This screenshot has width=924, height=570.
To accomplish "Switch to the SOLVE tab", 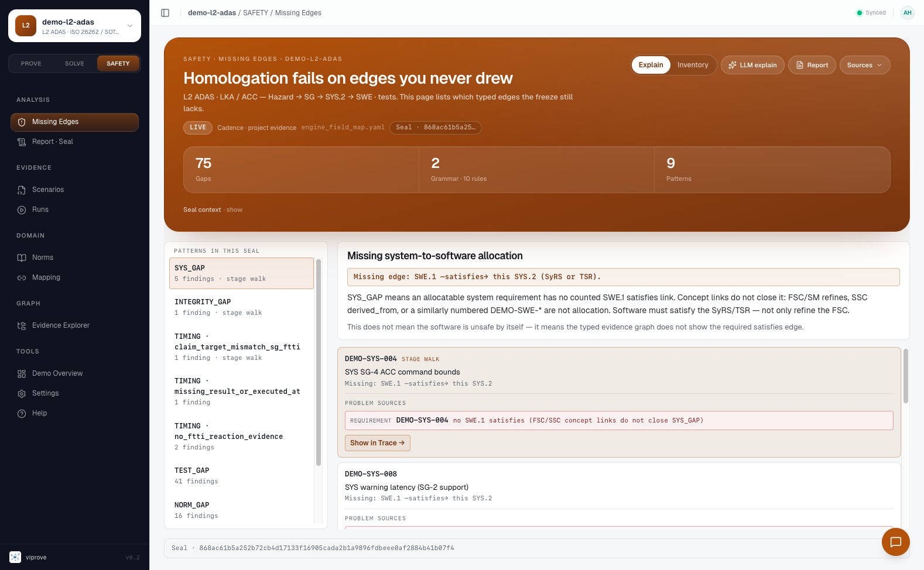I will [74, 63].
